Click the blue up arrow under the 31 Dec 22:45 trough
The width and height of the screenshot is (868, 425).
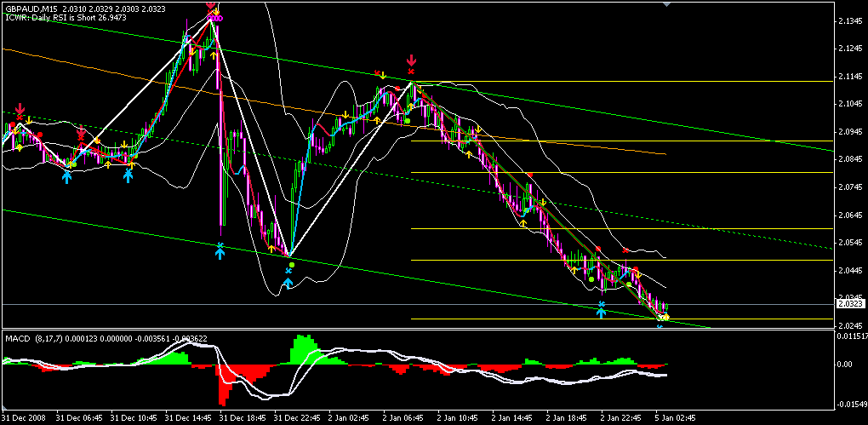288,282
